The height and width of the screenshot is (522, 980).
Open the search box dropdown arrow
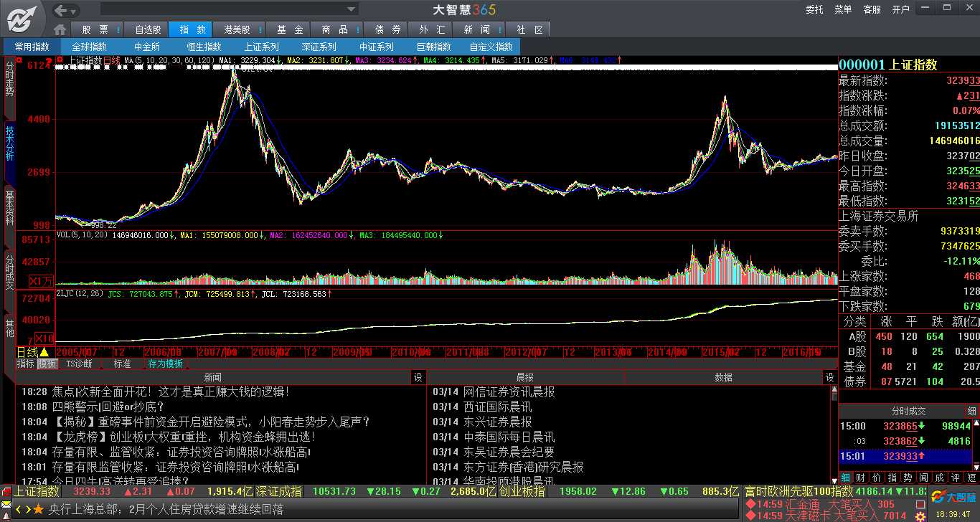click(x=352, y=9)
